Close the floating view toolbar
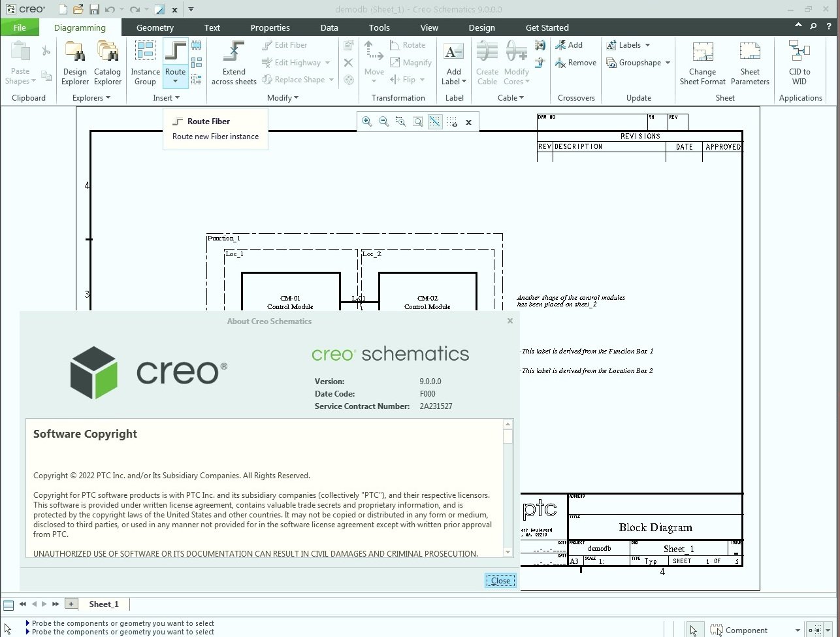 (468, 122)
